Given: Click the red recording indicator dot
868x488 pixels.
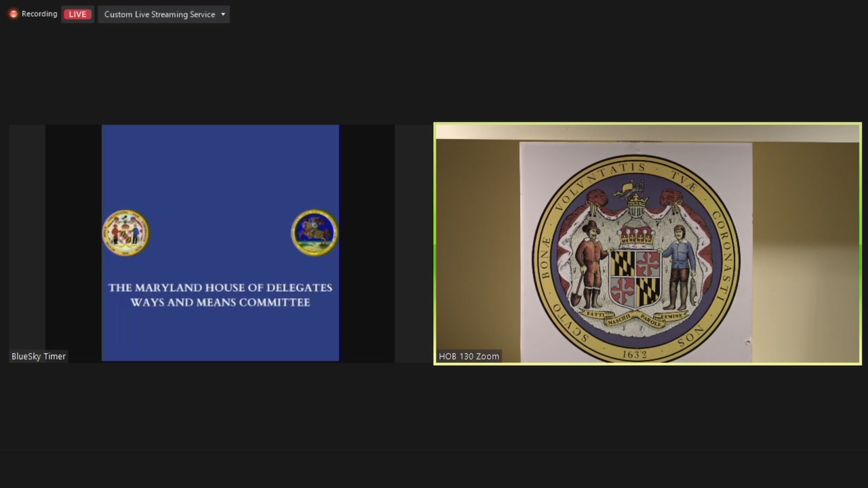Looking at the screenshot, I should [x=13, y=14].
